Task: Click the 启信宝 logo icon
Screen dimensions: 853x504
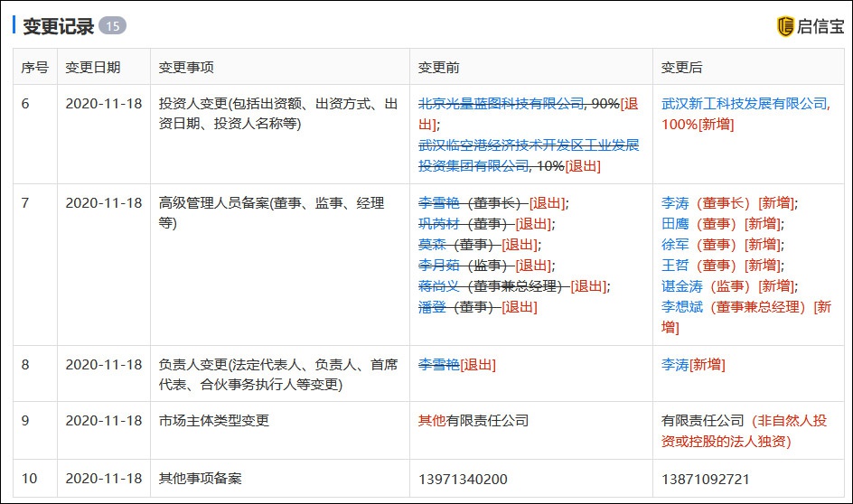Action: 785,26
